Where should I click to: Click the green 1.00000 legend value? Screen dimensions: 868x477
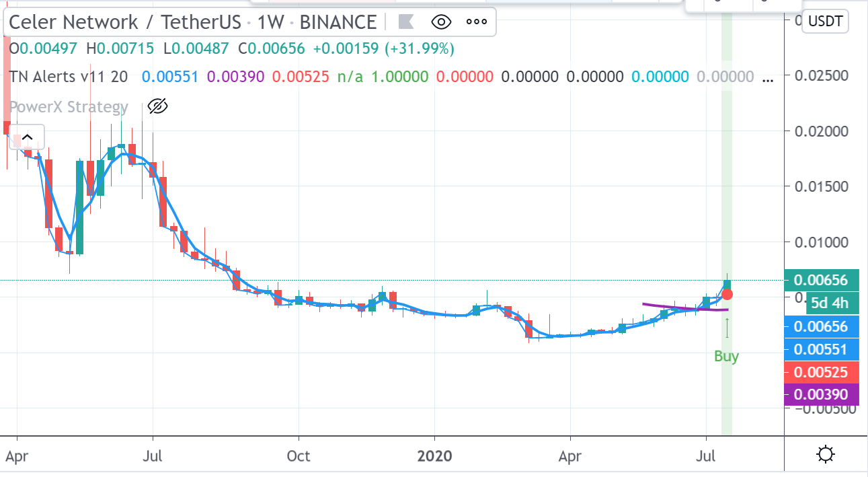coord(399,77)
